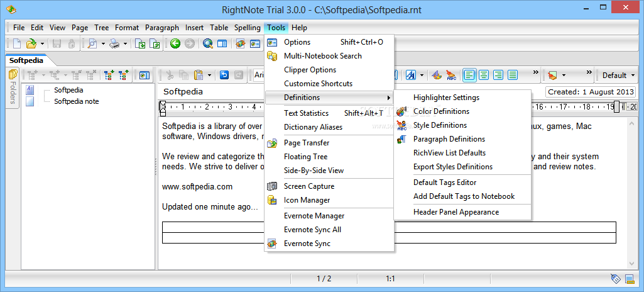Select Paragraph Definitions submenu entry
Viewport: 644px width, 292px height.
(x=462, y=139)
